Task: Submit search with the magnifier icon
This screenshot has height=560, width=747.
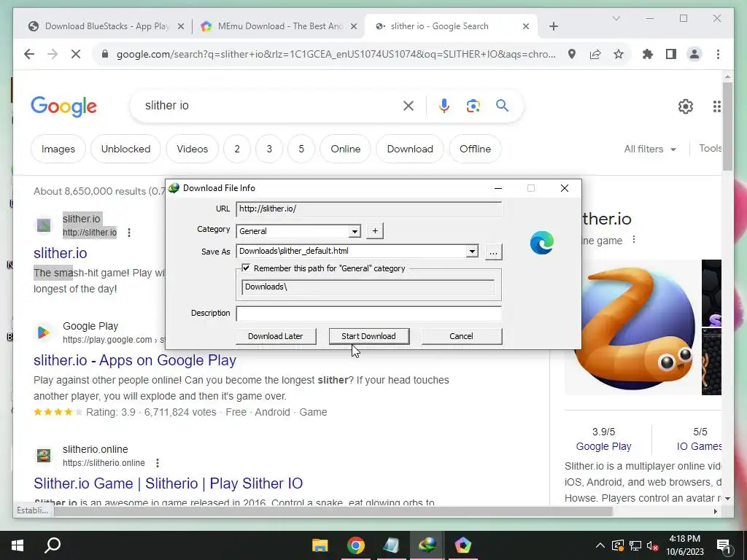Action: point(502,105)
